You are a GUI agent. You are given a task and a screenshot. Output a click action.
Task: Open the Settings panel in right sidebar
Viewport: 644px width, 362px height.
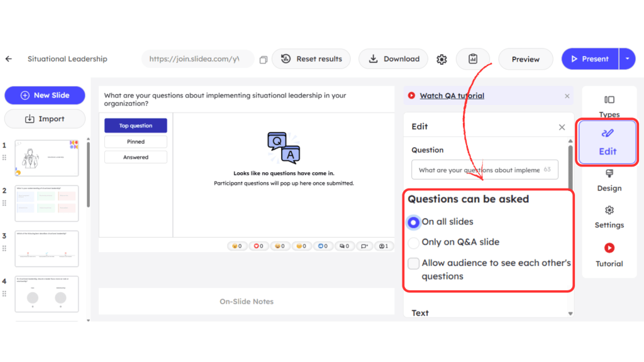(x=609, y=217)
